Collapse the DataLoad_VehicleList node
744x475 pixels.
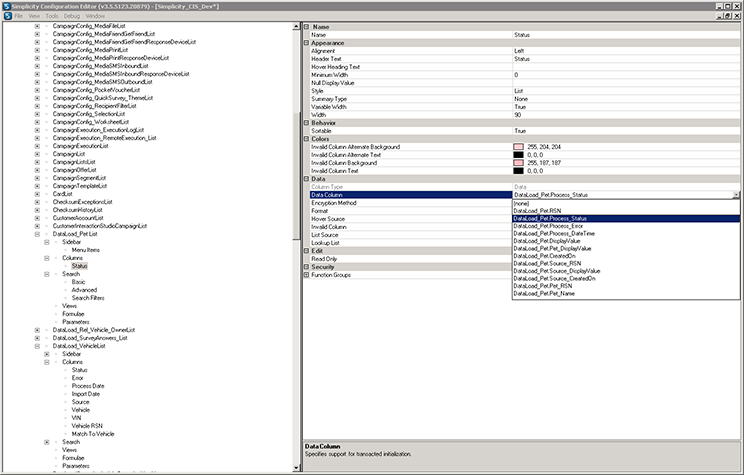click(37, 346)
